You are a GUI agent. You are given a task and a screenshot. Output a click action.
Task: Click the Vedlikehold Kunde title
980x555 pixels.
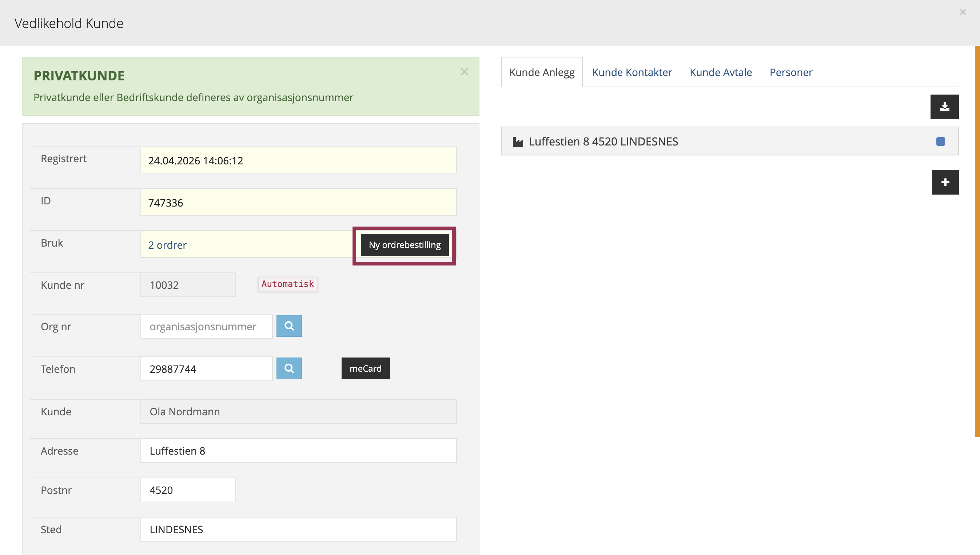69,23
